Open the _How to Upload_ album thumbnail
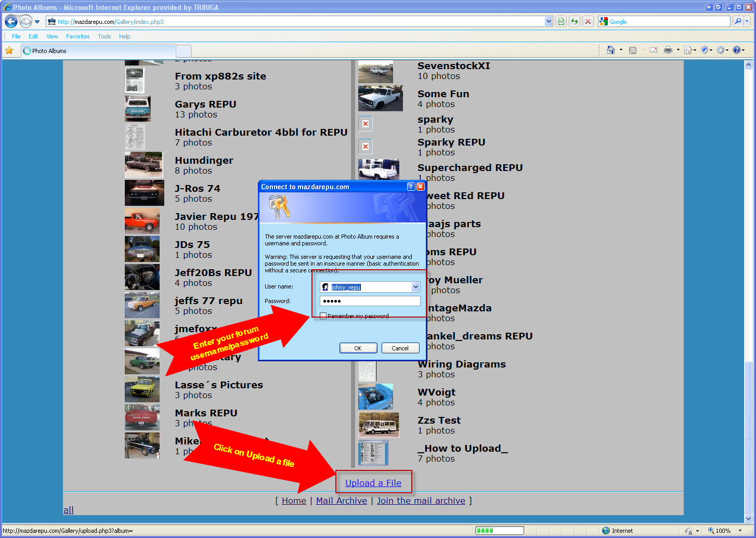 373,453
